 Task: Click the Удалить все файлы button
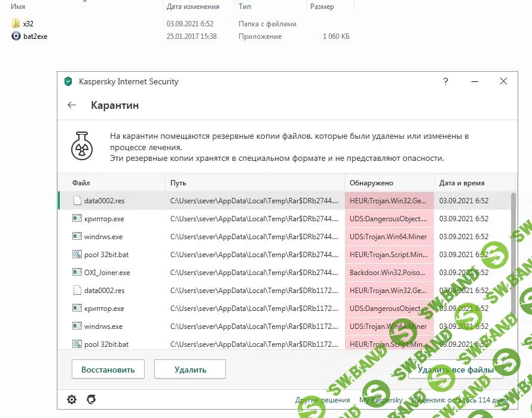click(455, 370)
